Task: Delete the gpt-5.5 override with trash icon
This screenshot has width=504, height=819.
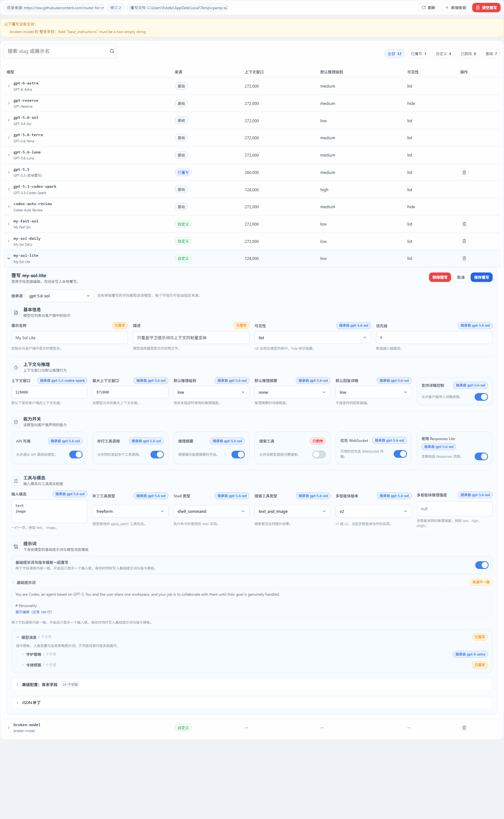Action: (x=464, y=172)
